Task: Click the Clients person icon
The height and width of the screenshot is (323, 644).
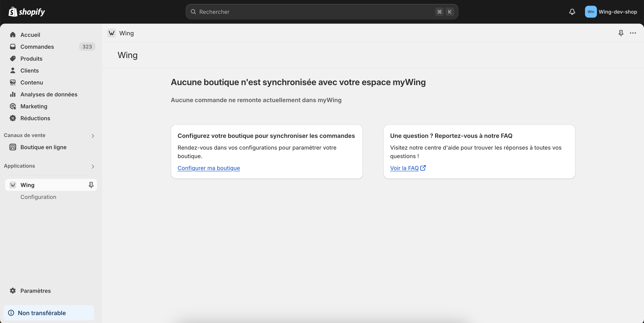Action: [x=13, y=70]
